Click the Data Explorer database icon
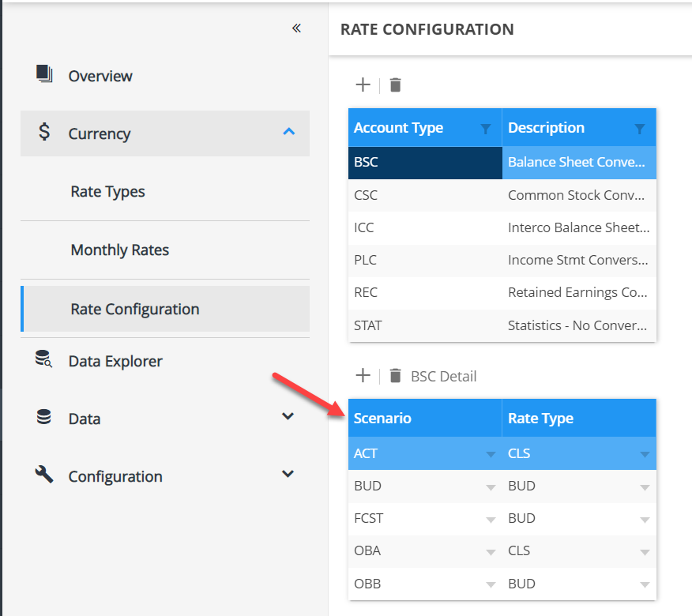Screen dimensions: 692x616 tap(44, 360)
